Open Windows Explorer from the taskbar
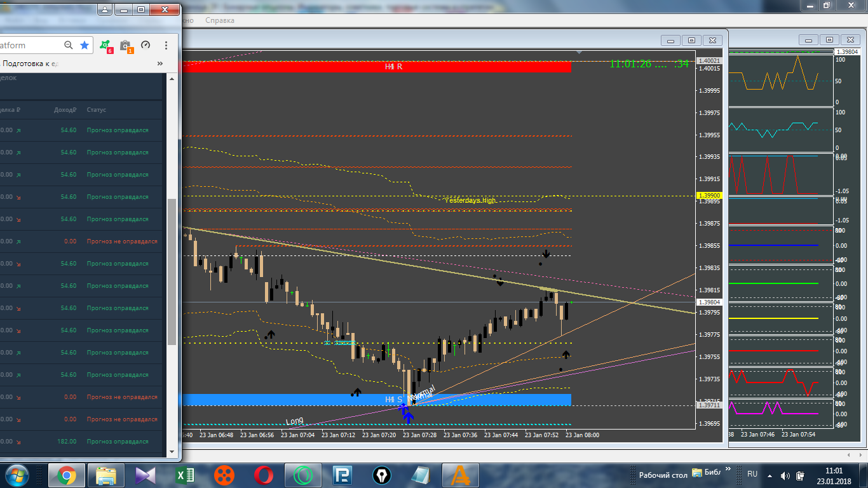The width and height of the screenshot is (868, 488). [106, 475]
